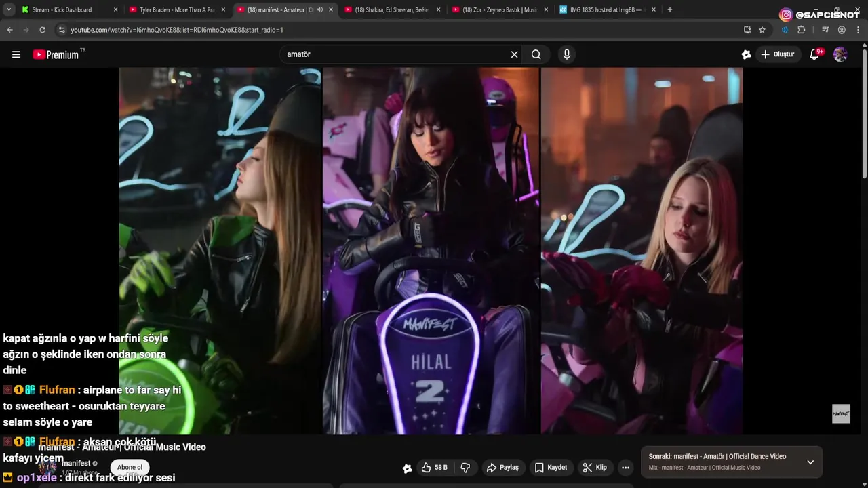Open manifest channel name link
The height and width of the screenshot is (488, 868).
(76, 464)
